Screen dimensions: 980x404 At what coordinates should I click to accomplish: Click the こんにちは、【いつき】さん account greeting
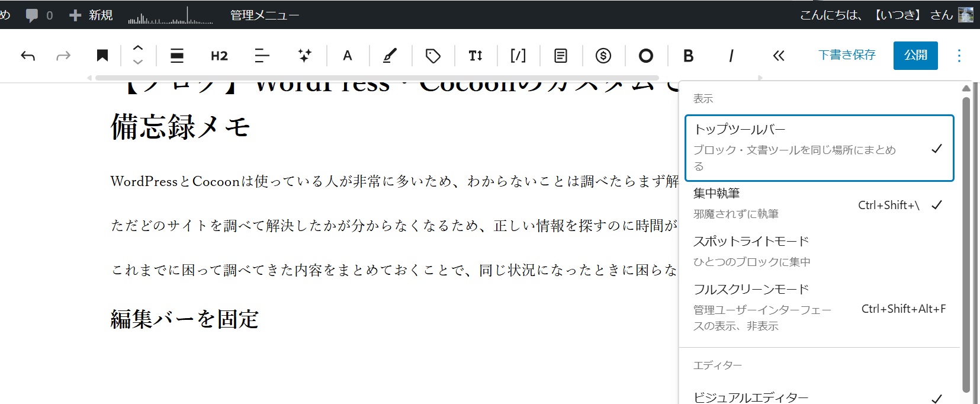point(876,15)
